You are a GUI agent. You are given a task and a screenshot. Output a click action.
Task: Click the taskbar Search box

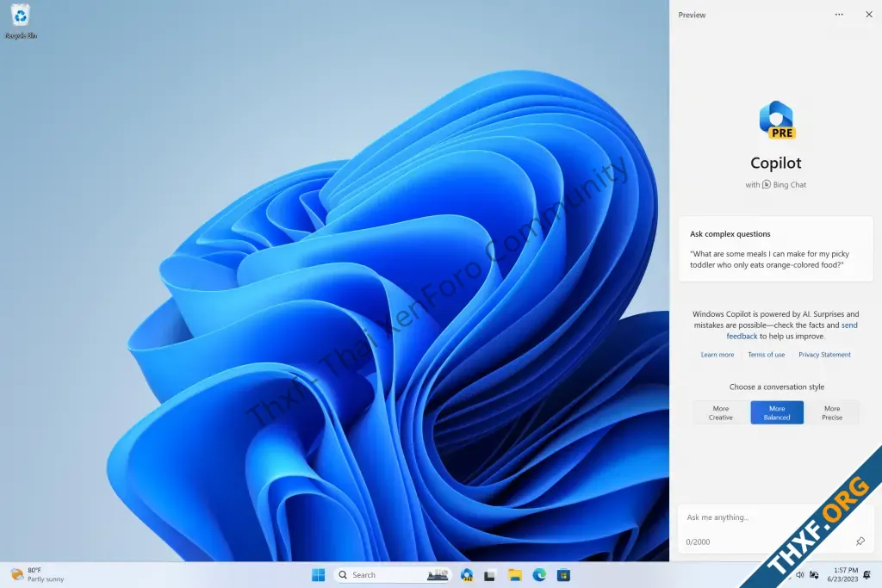point(392,575)
